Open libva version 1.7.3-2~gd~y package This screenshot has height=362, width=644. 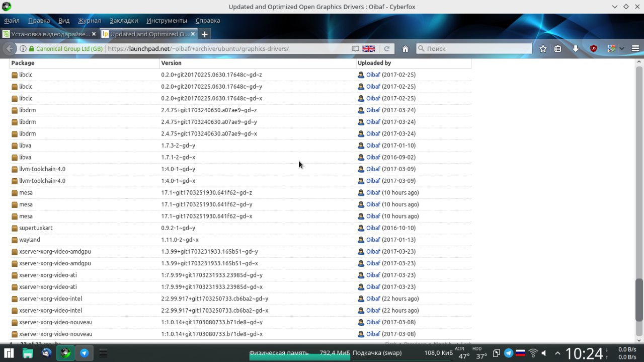25,146
